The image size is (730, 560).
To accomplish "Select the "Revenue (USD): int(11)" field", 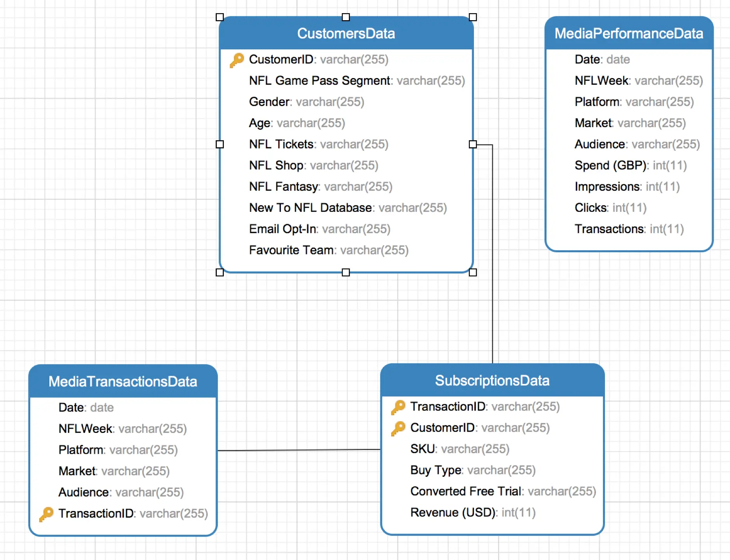I will (x=473, y=513).
